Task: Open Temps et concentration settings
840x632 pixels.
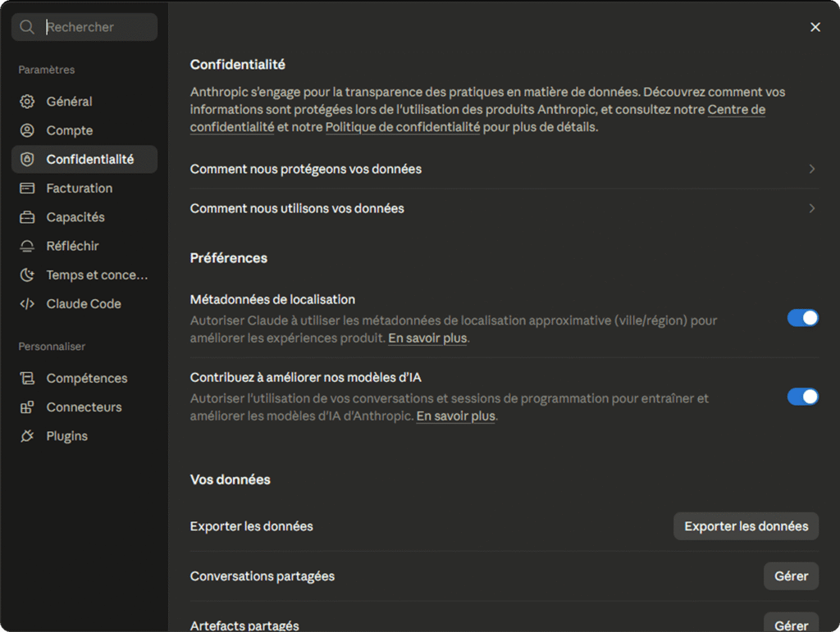Action: point(84,275)
